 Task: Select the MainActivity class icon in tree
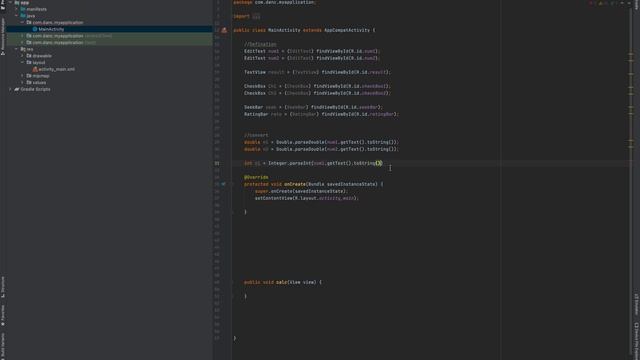click(x=35, y=29)
